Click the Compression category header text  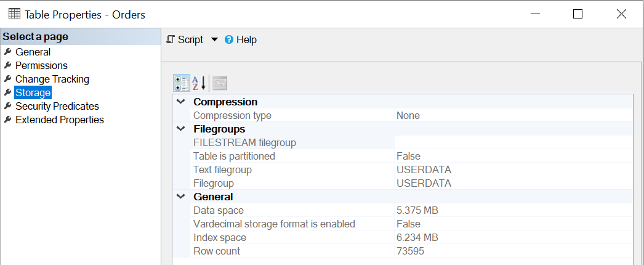click(225, 102)
